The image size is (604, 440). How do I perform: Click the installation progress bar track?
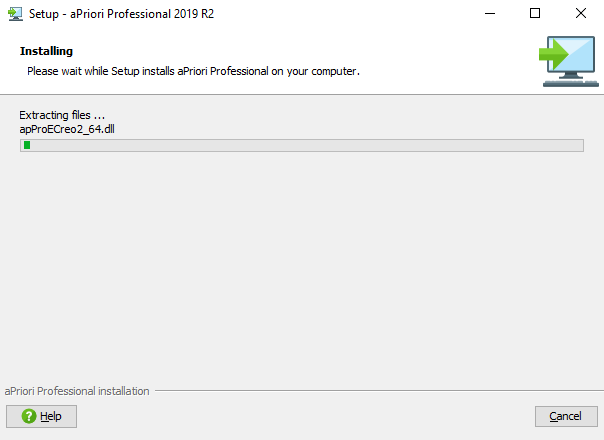coord(300,145)
